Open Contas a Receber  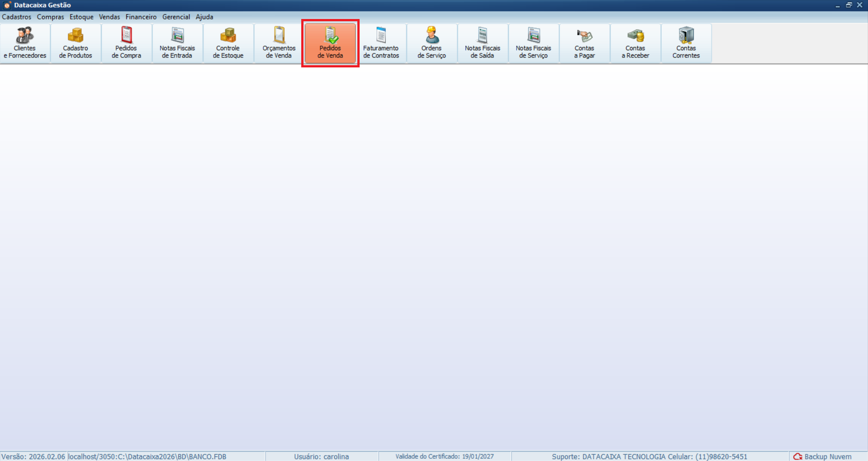(635, 43)
